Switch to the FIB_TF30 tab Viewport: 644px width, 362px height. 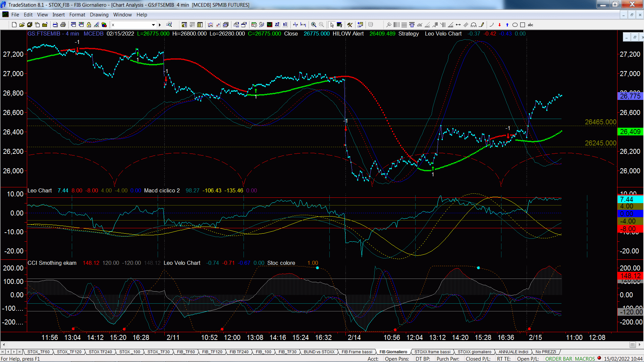pos(287,352)
